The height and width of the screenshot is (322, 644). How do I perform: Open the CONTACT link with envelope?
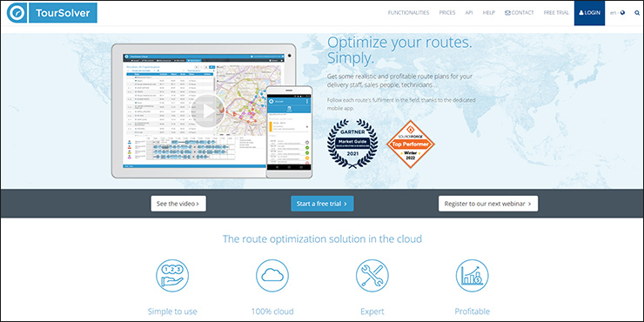tap(520, 13)
